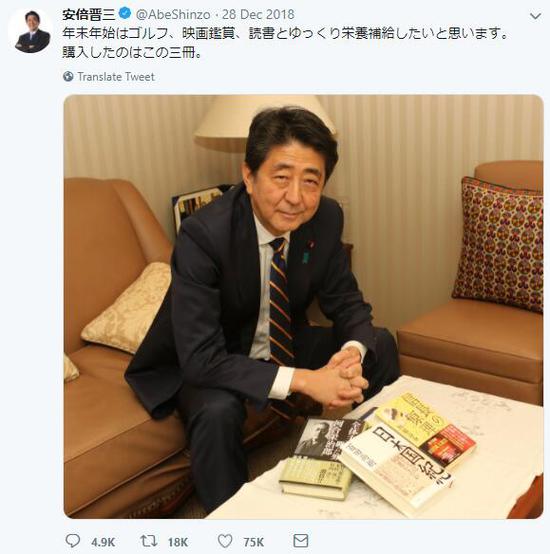Open the attached tweet photo
Screen dimensions: 550x554
point(303,306)
